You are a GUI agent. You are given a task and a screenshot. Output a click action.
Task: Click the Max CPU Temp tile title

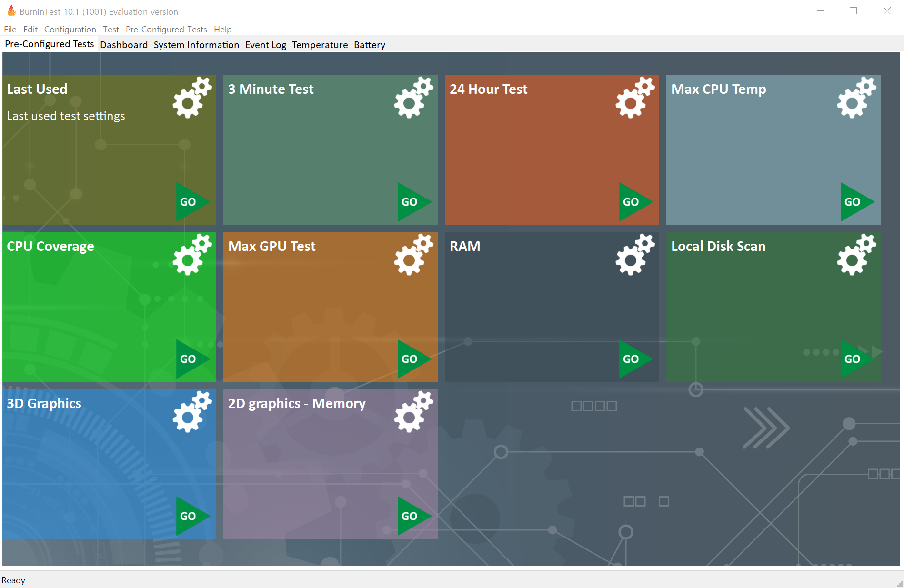click(x=719, y=89)
